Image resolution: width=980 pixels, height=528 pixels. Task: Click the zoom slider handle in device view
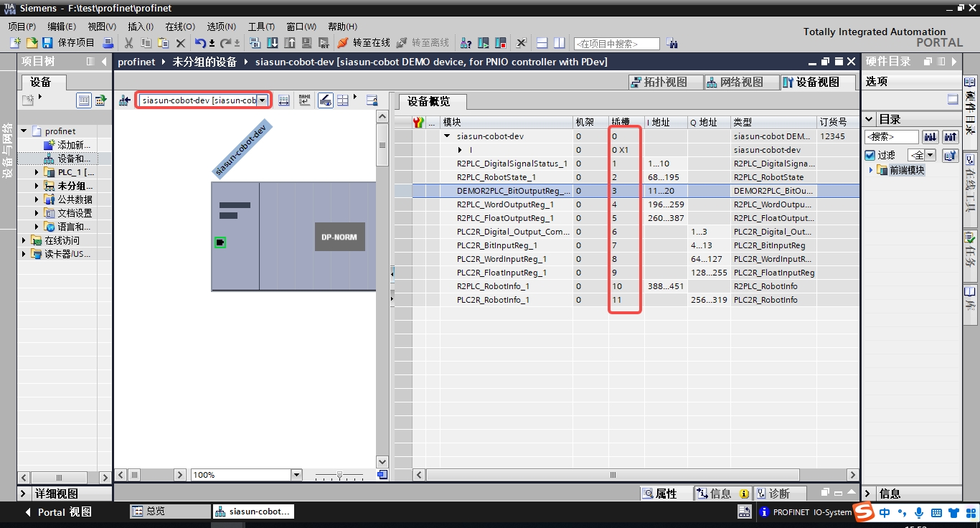click(x=340, y=475)
